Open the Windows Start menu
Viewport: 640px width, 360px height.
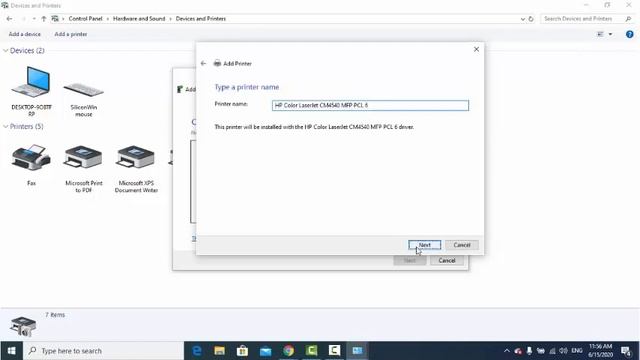click(11, 351)
